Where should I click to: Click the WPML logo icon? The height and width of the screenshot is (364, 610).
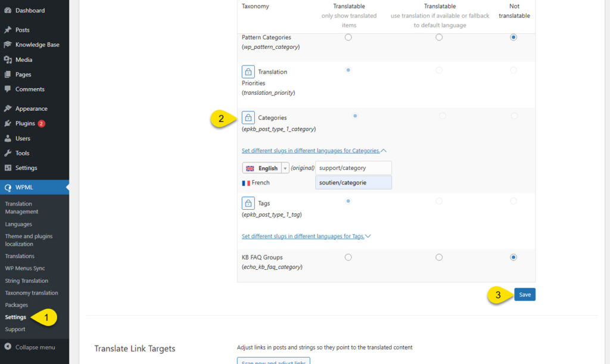point(7,188)
